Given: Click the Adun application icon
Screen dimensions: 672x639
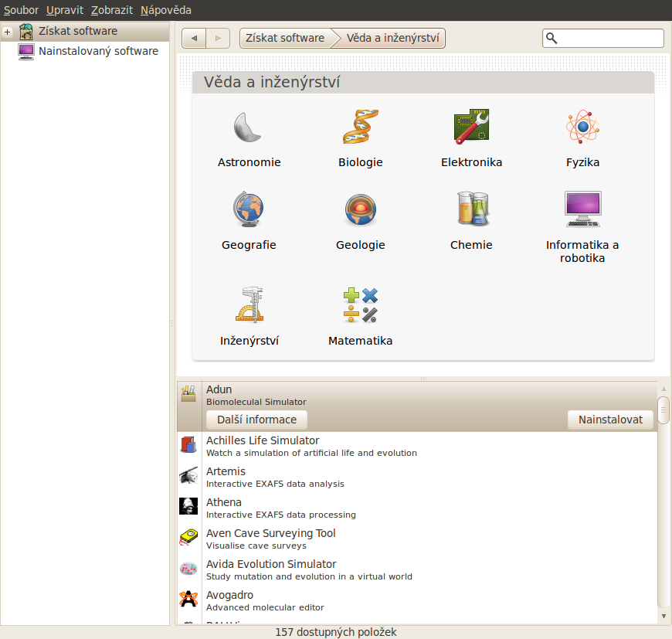Looking at the screenshot, I should coord(188,393).
